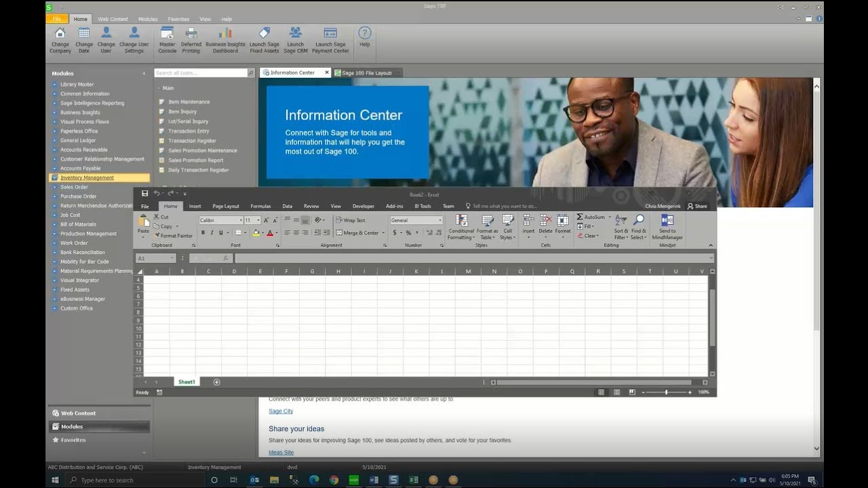Open the Web Content tab in Sage
The image size is (868, 488).
pos(113,19)
